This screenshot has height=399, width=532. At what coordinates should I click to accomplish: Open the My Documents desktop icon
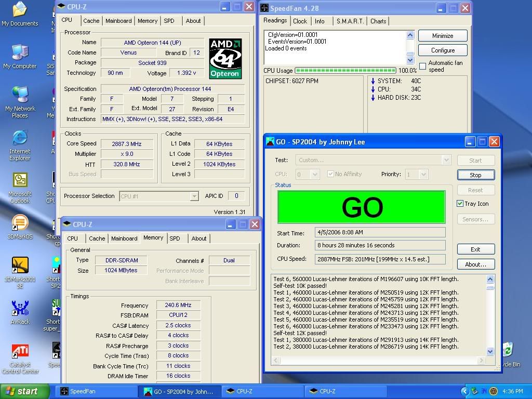coord(20,11)
